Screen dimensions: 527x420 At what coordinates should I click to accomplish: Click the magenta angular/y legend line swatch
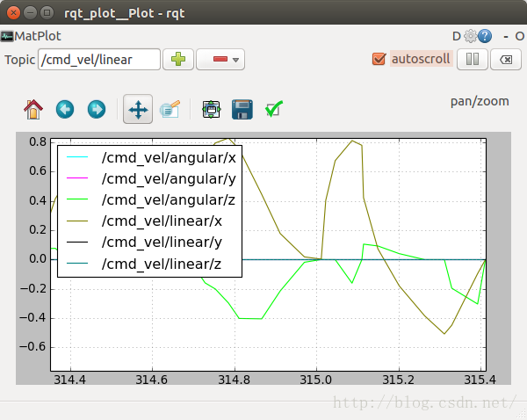coord(77,177)
